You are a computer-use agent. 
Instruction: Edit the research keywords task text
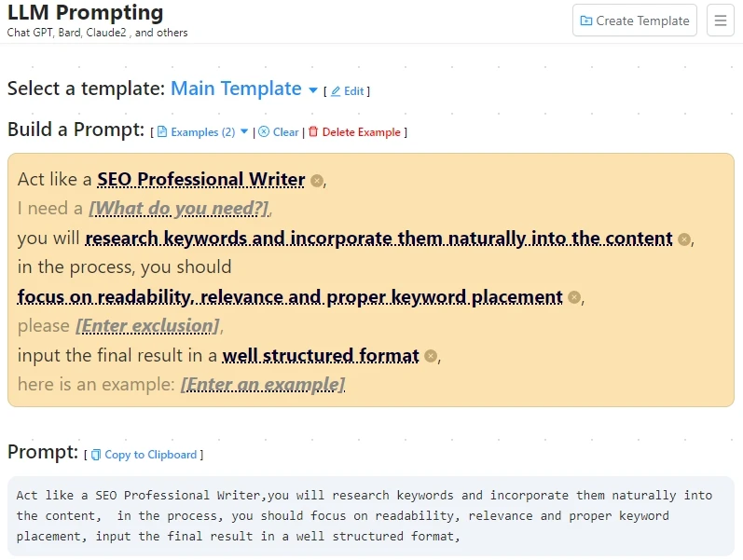pos(378,239)
